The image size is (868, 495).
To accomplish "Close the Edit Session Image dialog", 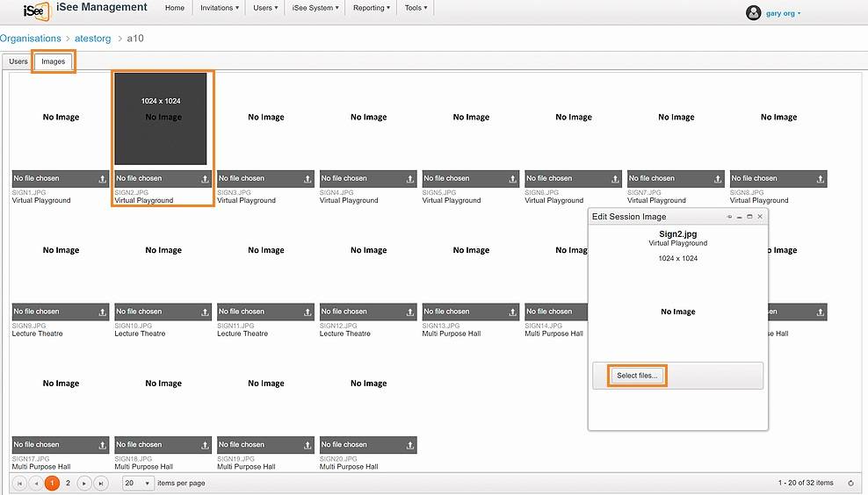I will point(760,216).
